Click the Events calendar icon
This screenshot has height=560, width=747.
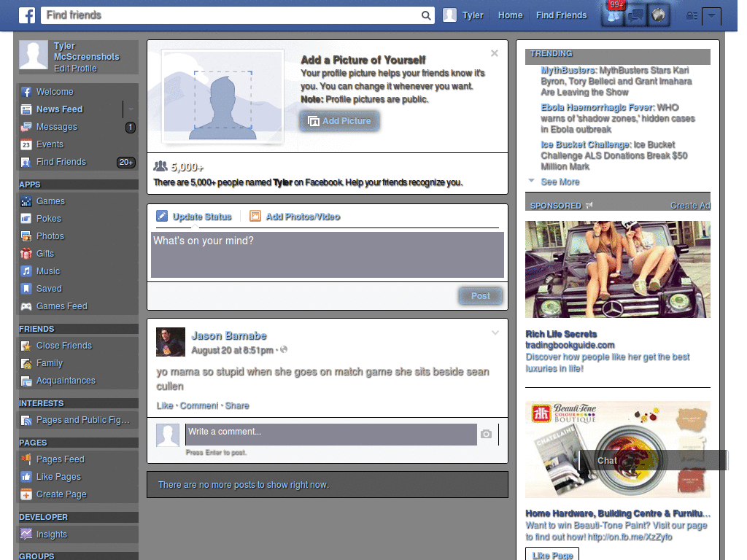click(26, 145)
